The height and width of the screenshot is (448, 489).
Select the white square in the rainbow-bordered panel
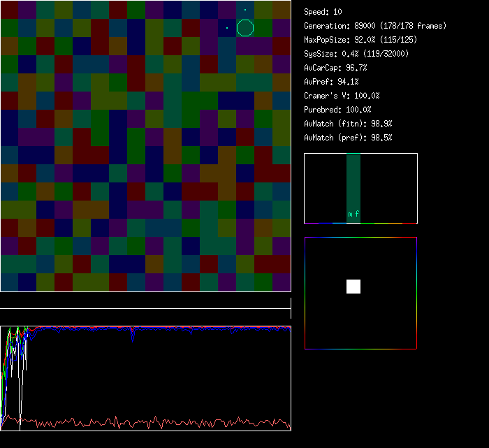coord(353,287)
